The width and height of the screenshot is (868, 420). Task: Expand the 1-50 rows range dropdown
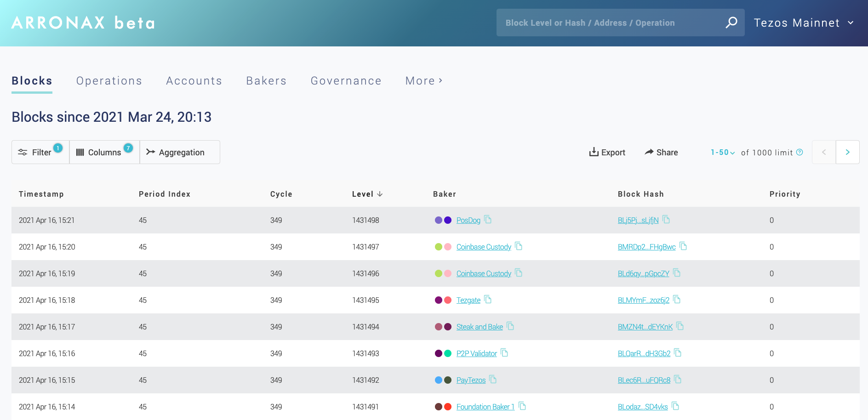(x=722, y=153)
